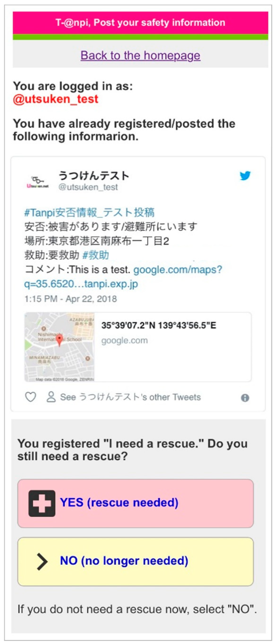The height and width of the screenshot is (644, 276).
Task: Open coordinates card 35°39'07.2"N title
Action: (159, 325)
